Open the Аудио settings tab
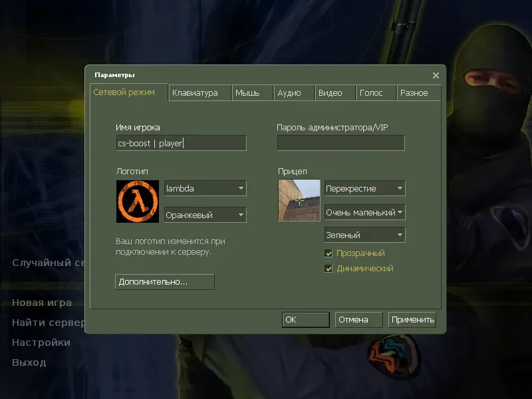Viewport: 532px width, 399px height. click(x=294, y=92)
